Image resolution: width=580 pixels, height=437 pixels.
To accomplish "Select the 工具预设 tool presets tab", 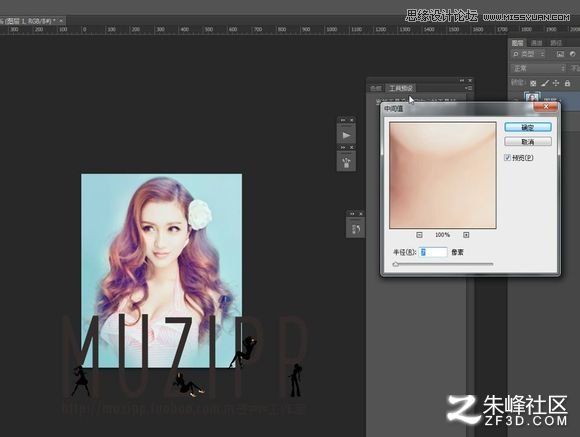I will 401,88.
